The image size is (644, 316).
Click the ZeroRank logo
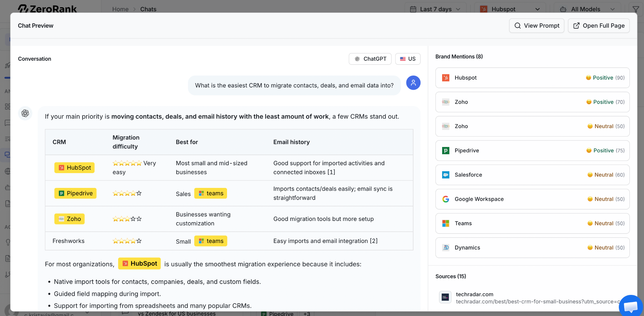click(47, 8)
